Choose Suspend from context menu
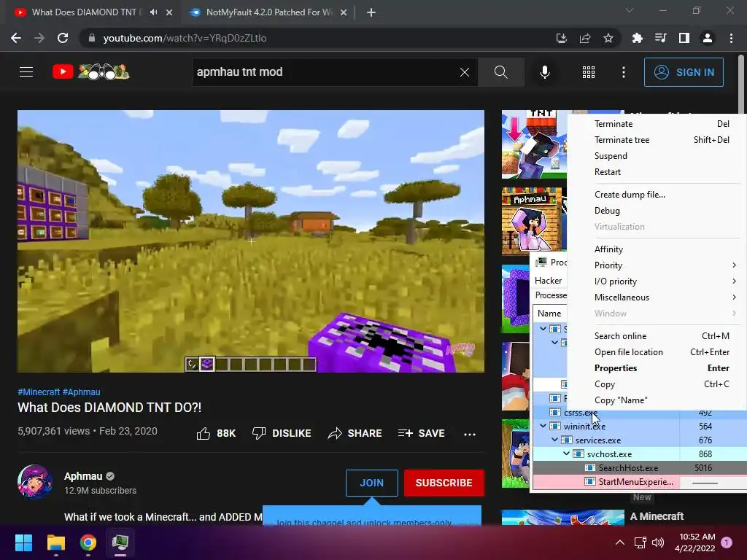747x560 pixels. [x=657, y=156]
